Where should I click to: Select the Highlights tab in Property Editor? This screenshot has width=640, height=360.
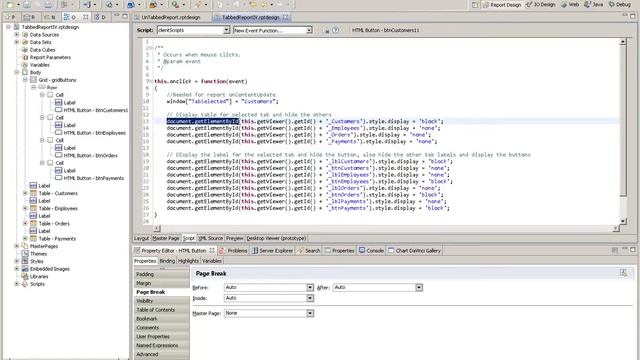click(188, 261)
